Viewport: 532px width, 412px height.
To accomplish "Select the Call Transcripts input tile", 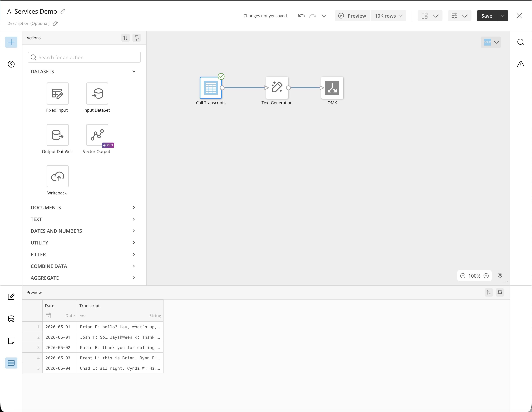I will pos(211,88).
